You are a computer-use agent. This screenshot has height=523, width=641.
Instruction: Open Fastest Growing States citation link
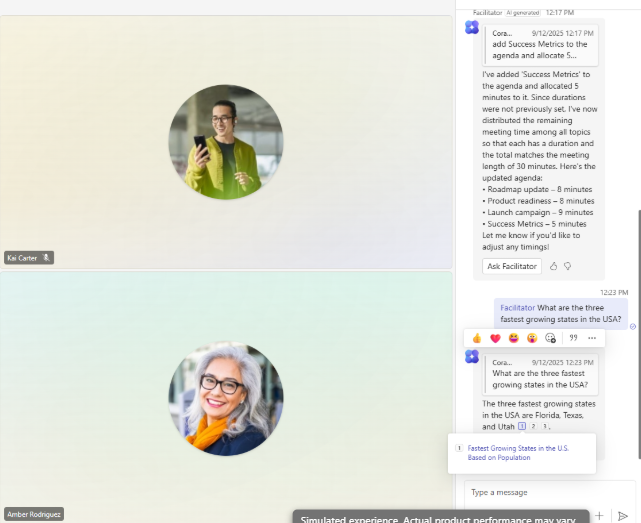(x=518, y=452)
